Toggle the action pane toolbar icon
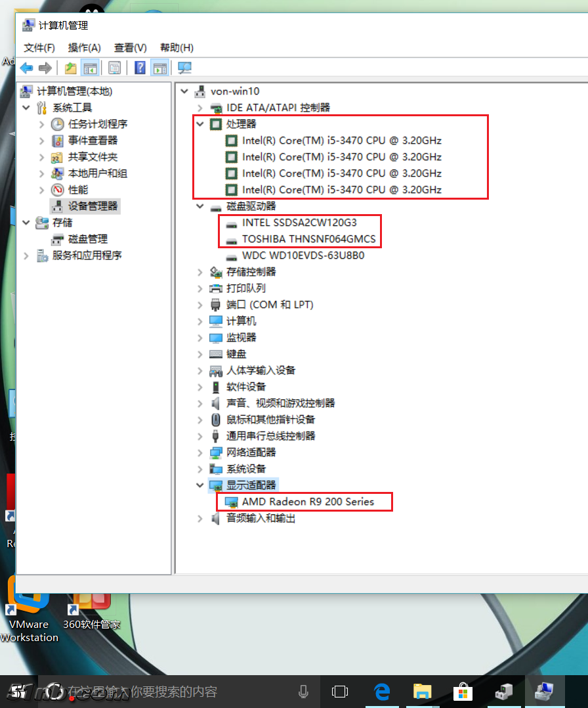 pos(159,68)
